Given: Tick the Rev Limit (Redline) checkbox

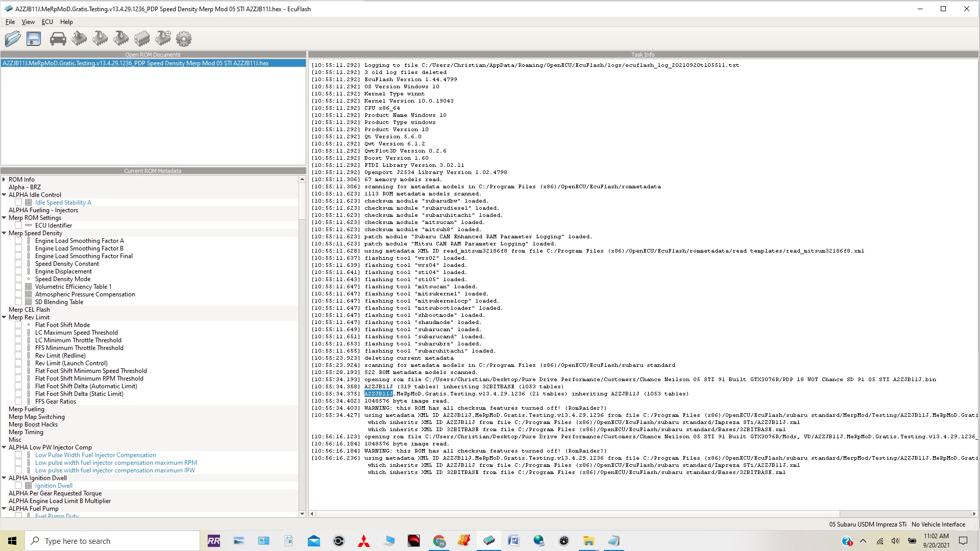Looking at the screenshot, I should (18, 356).
